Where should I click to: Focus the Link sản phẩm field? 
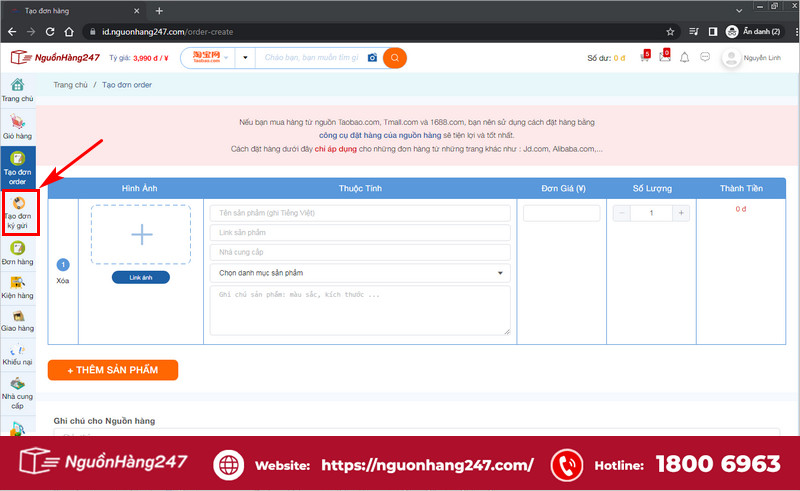click(x=360, y=232)
